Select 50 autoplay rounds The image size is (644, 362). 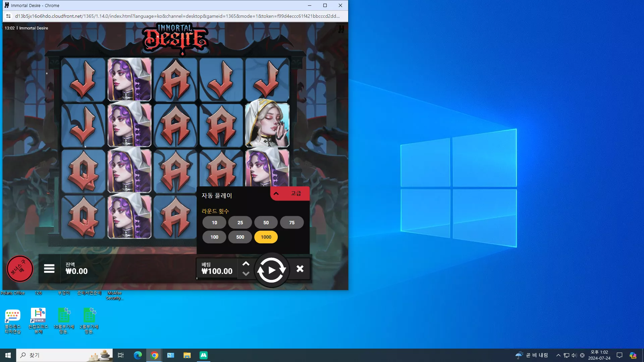[x=266, y=223]
